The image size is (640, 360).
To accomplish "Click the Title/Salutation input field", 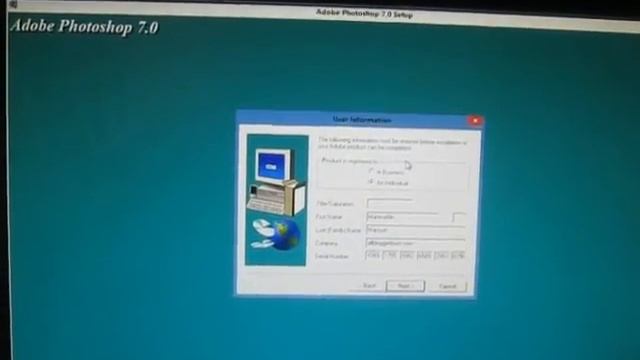I will pos(390,203).
